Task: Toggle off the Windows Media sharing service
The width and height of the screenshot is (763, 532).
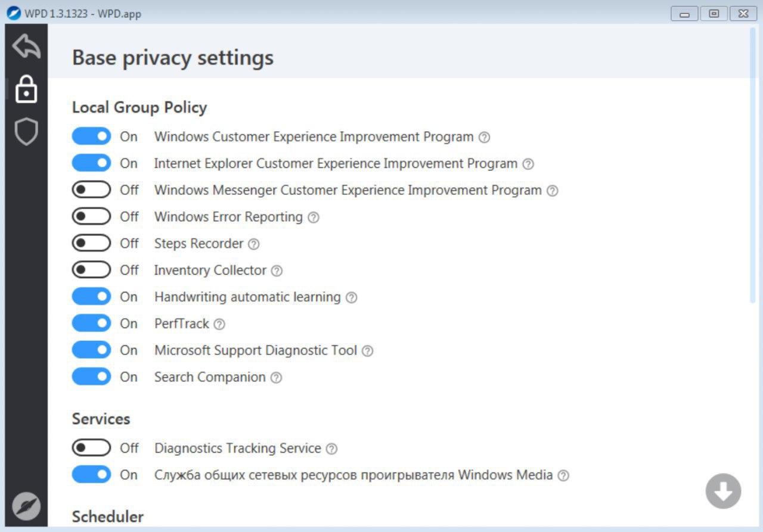Action: [x=91, y=475]
